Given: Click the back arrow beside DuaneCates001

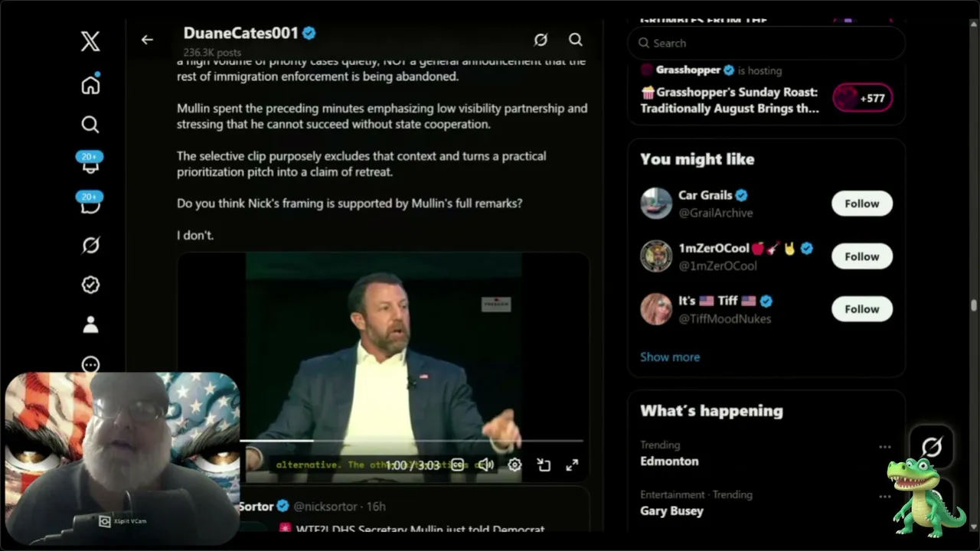Looking at the screenshot, I should [x=147, y=40].
